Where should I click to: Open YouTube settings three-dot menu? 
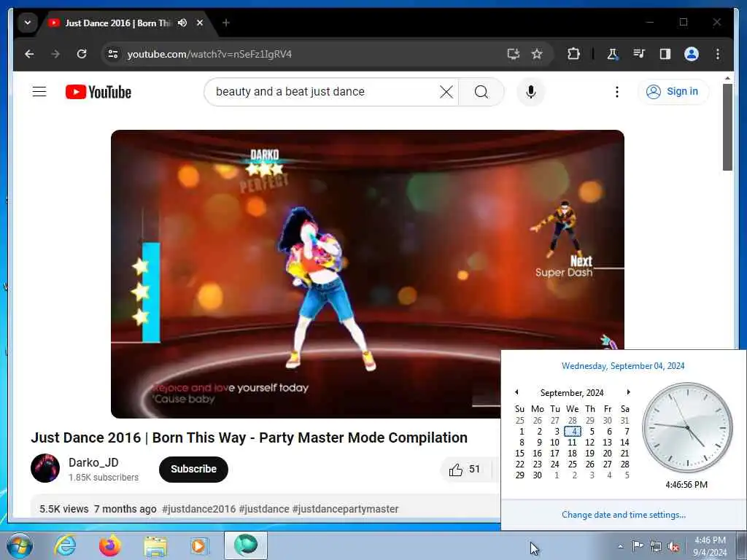coord(617,92)
